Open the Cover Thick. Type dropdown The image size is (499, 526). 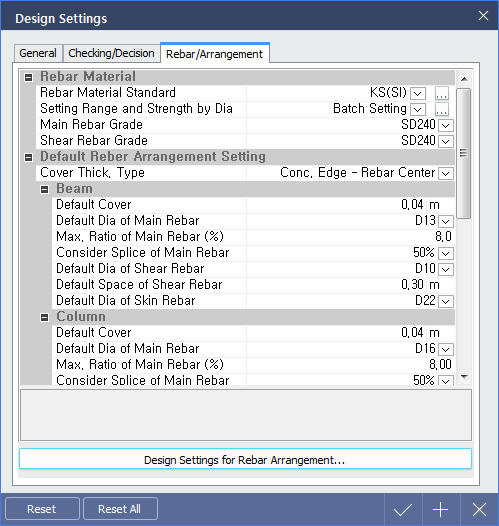446,173
